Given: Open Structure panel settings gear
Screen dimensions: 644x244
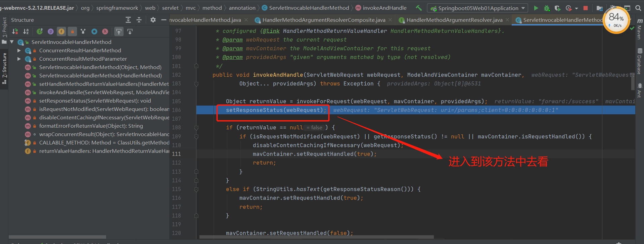Looking at the screenshot, I should [x=153, y=20].
